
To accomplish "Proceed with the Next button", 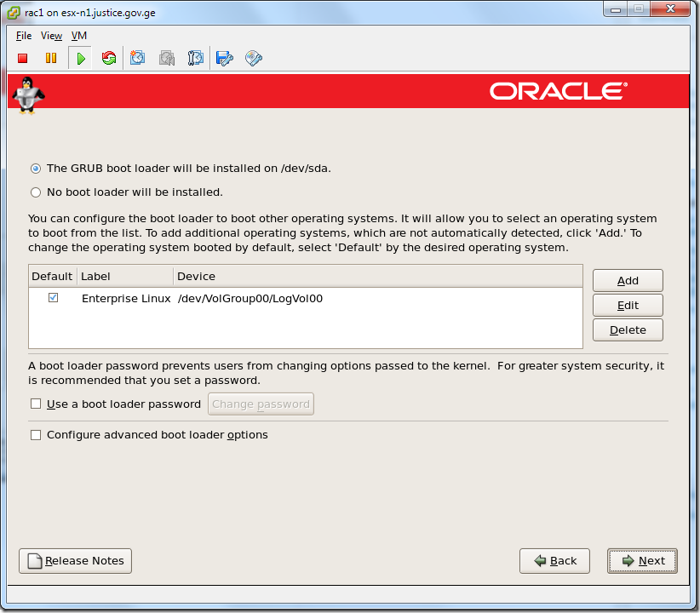I will [642, 560].
